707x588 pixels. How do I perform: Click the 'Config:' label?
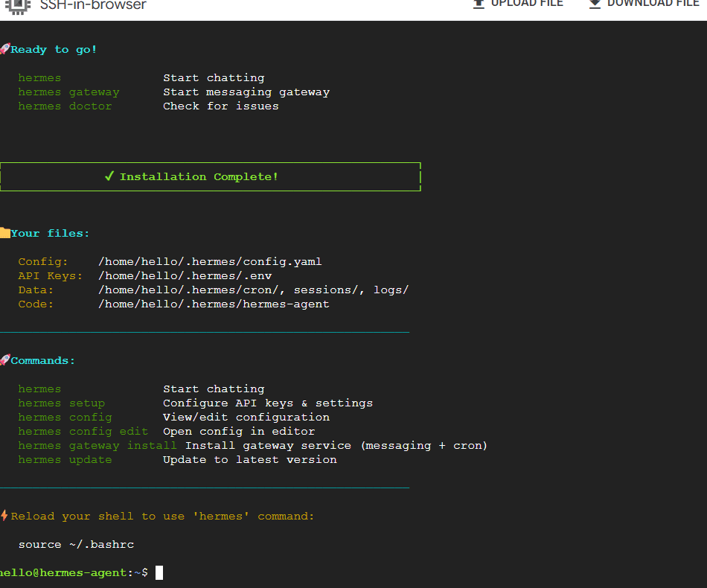(43, 261)
